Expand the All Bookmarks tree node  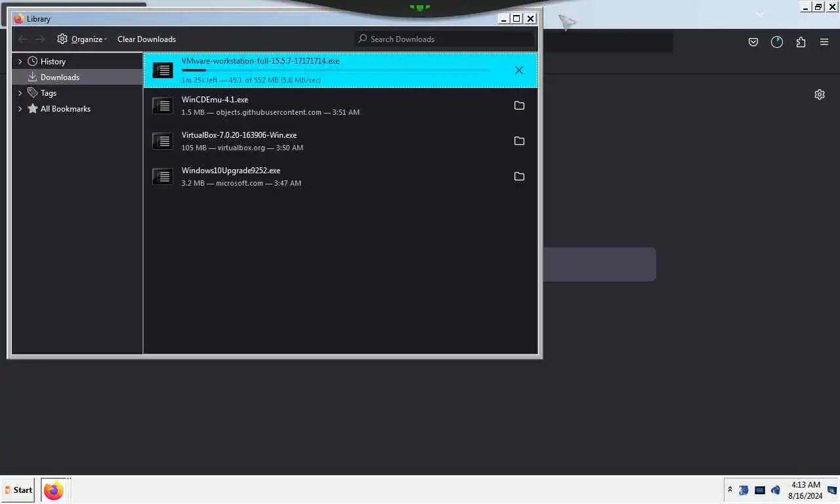(20, 109)
